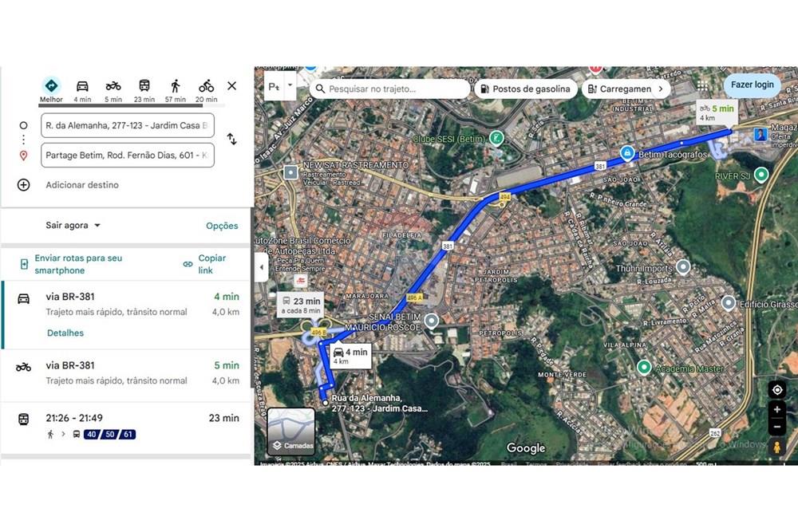Viewport: 798px width, 532px height.
Task: Swap origin and destination arrows
Action: coord(231,139)
